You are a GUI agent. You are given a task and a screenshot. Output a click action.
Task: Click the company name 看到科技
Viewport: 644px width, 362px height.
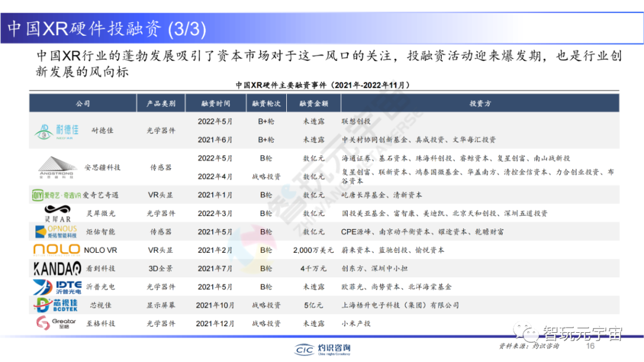pos(101,268)
